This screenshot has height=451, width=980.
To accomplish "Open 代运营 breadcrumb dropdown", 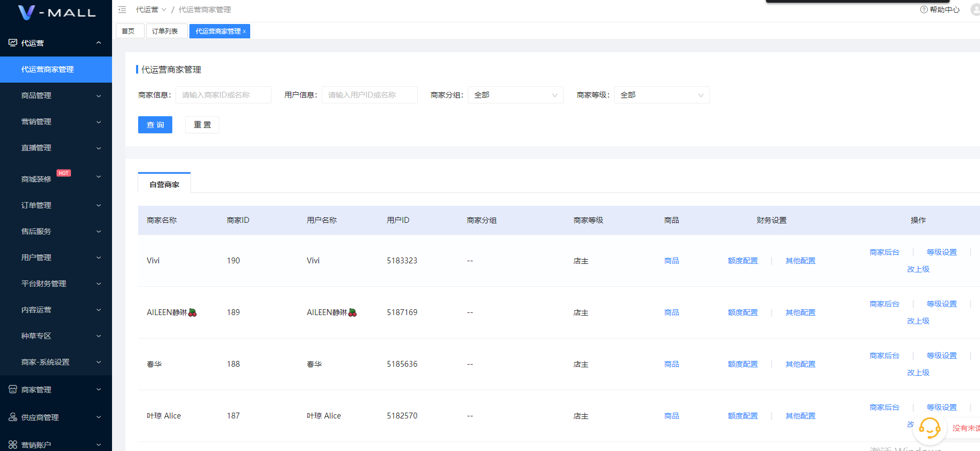I will point(151,10).
